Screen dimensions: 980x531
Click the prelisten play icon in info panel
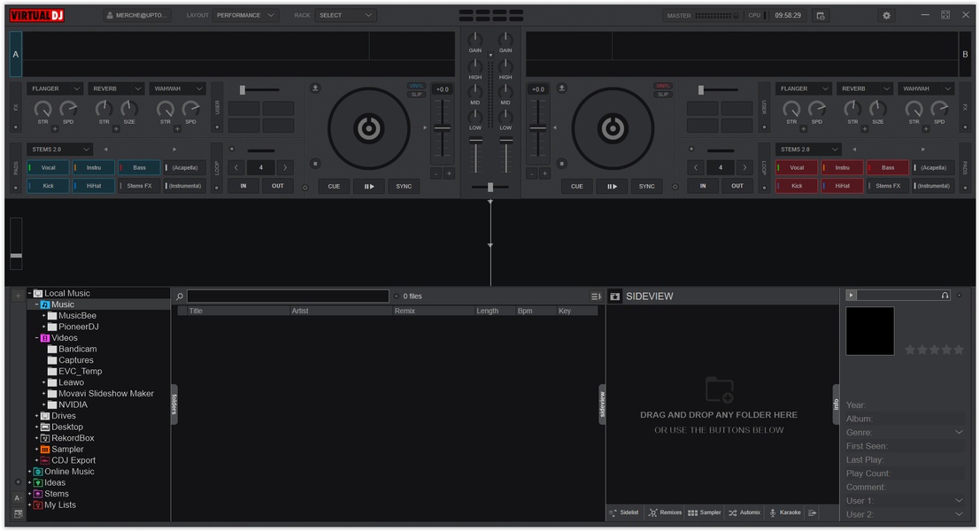[851, 295]
